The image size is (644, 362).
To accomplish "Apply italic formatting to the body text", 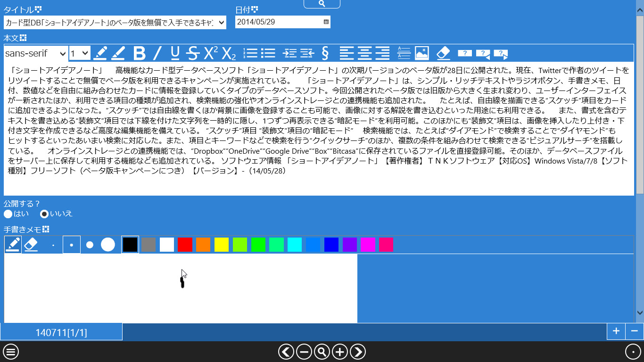I will point(157,53).
